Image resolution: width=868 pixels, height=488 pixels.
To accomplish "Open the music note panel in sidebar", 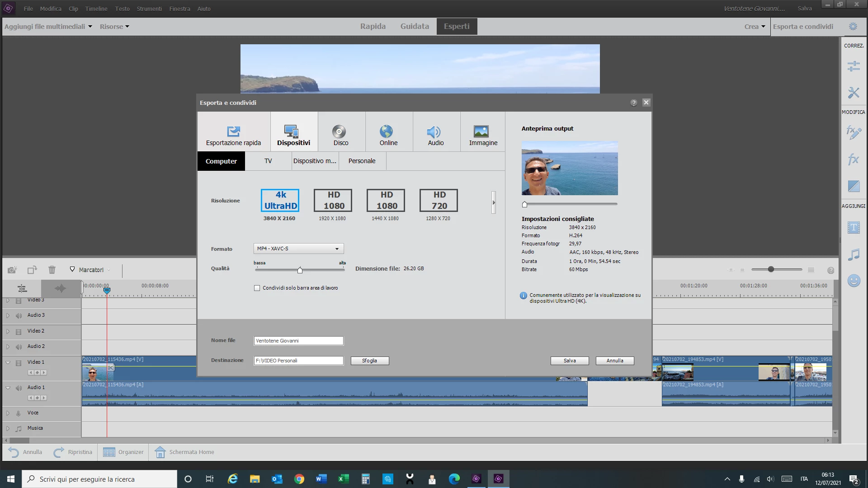I will [853, 255].
